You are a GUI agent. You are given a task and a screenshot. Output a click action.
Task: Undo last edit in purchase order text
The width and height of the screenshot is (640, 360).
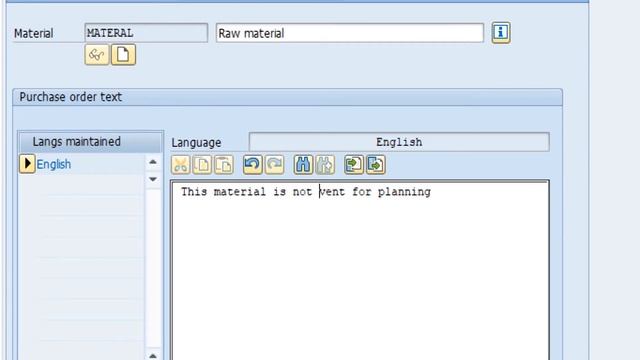click(x=252, y=165)
